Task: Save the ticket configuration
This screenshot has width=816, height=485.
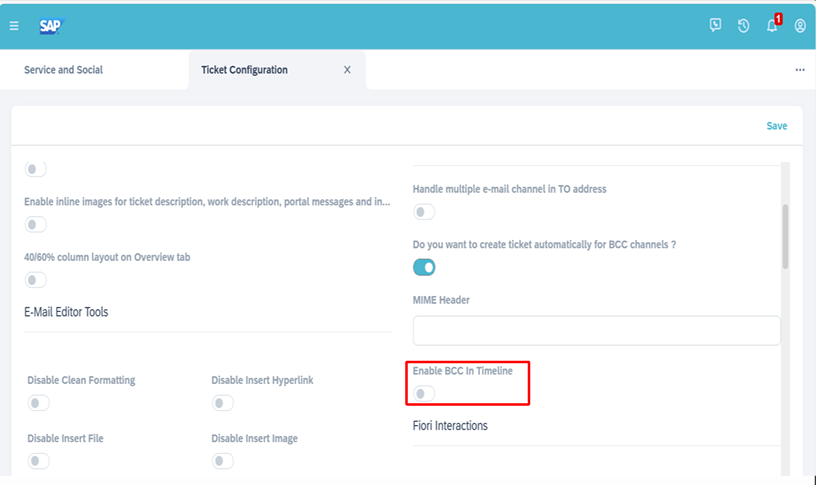Action: tap(776, 126)
